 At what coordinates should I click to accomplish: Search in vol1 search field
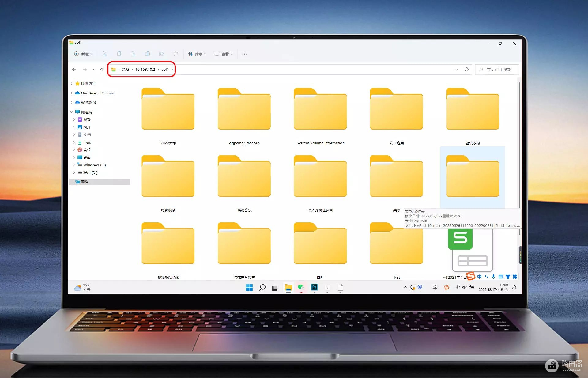tap(497, 70)
